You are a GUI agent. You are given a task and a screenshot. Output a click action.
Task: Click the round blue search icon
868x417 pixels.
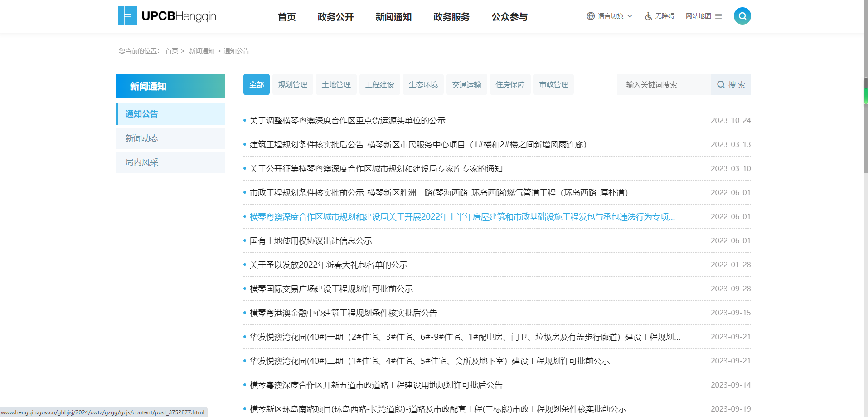point(742,16)
